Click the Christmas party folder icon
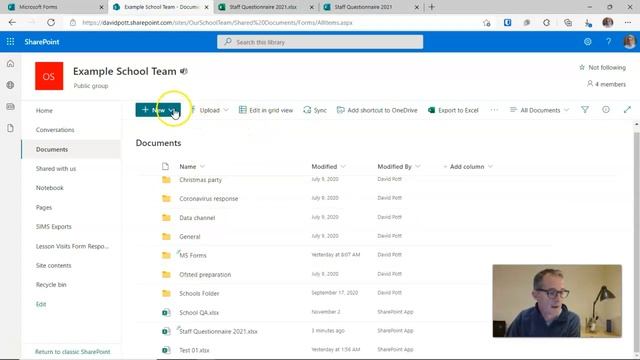Viewport: 640px width, 360px height. click(166, 180)
